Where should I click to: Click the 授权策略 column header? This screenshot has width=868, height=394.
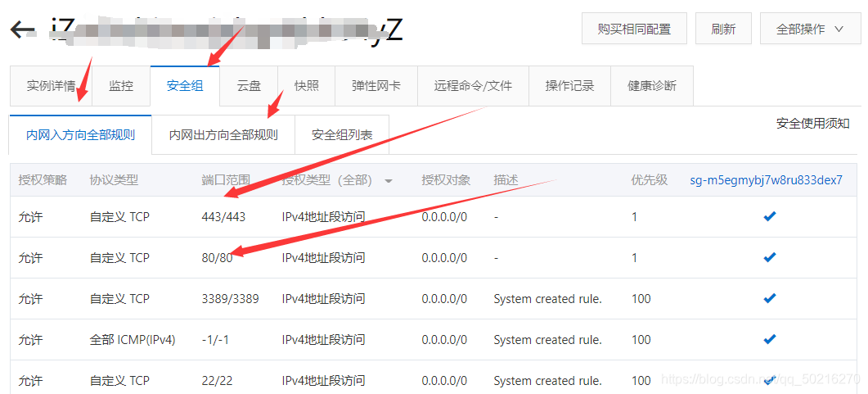tap(43, 180)
